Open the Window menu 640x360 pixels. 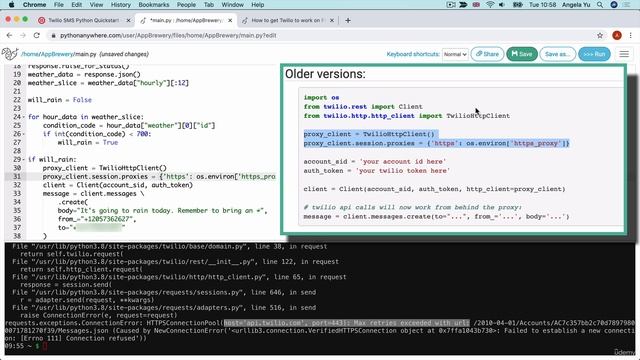pos(233,4)
